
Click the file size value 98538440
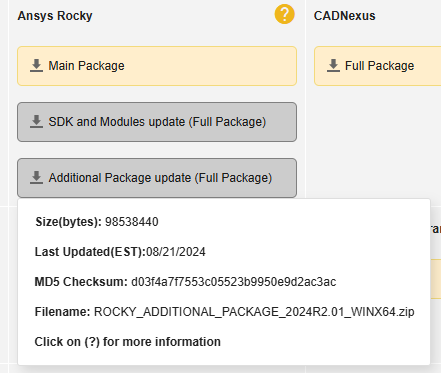(132, 222)
